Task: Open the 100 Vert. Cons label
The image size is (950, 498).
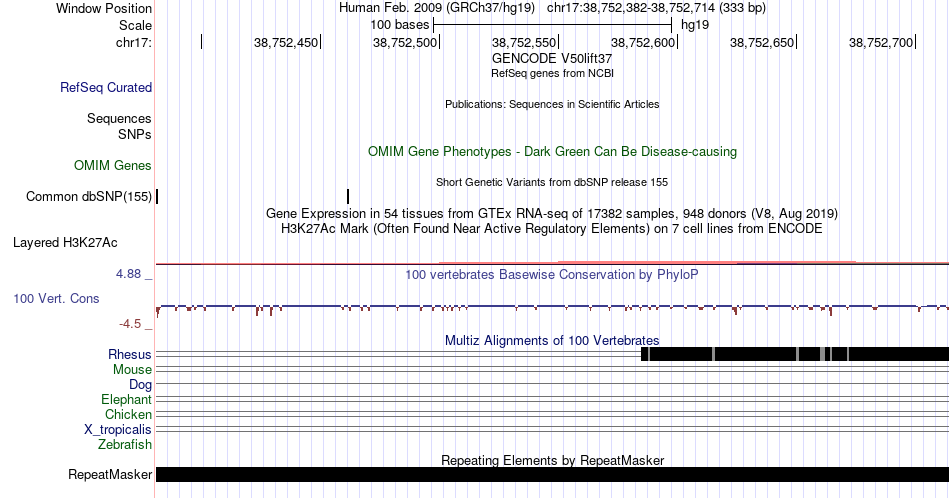Action: click(56, 298)
